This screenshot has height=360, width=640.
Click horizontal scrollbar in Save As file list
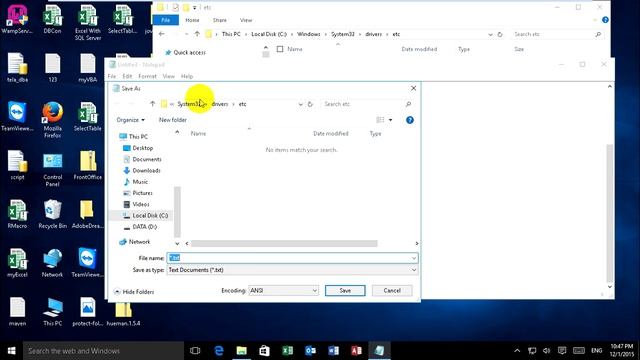coord(284,244)
